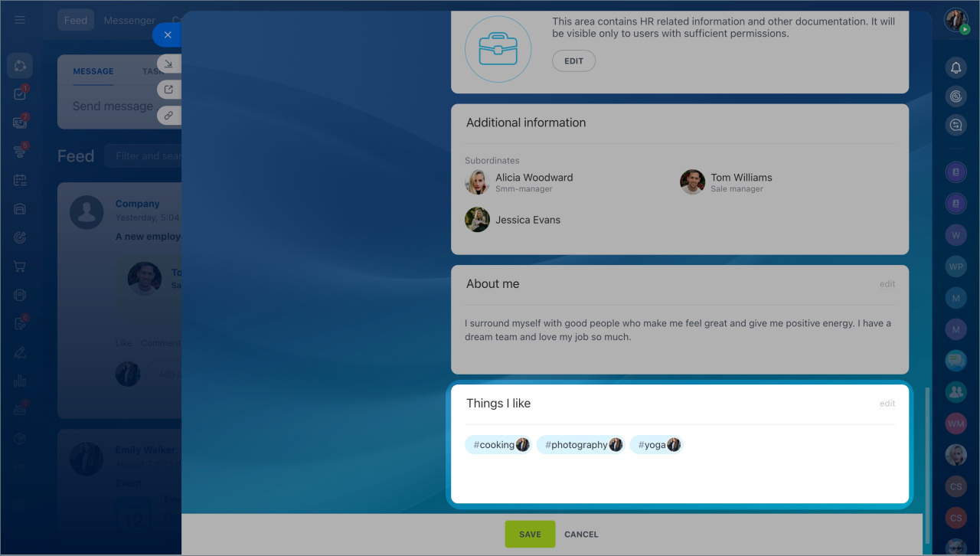Close the profile slider panel

tap(168, 34)
